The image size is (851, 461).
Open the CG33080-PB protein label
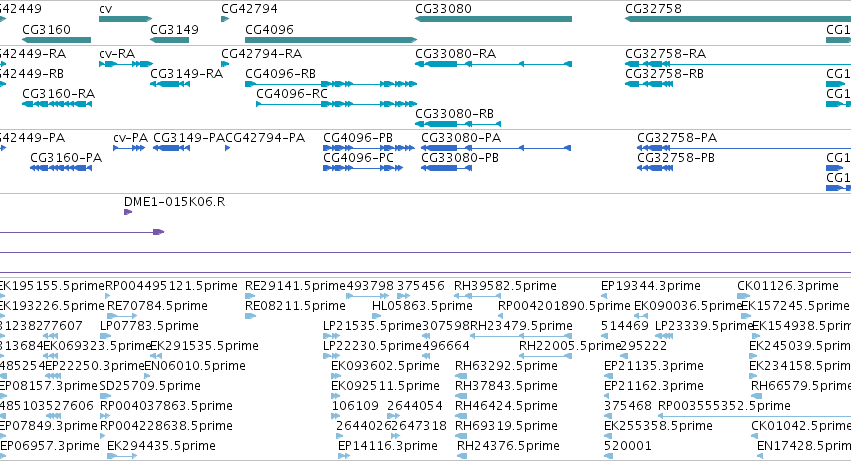[460, 158]
